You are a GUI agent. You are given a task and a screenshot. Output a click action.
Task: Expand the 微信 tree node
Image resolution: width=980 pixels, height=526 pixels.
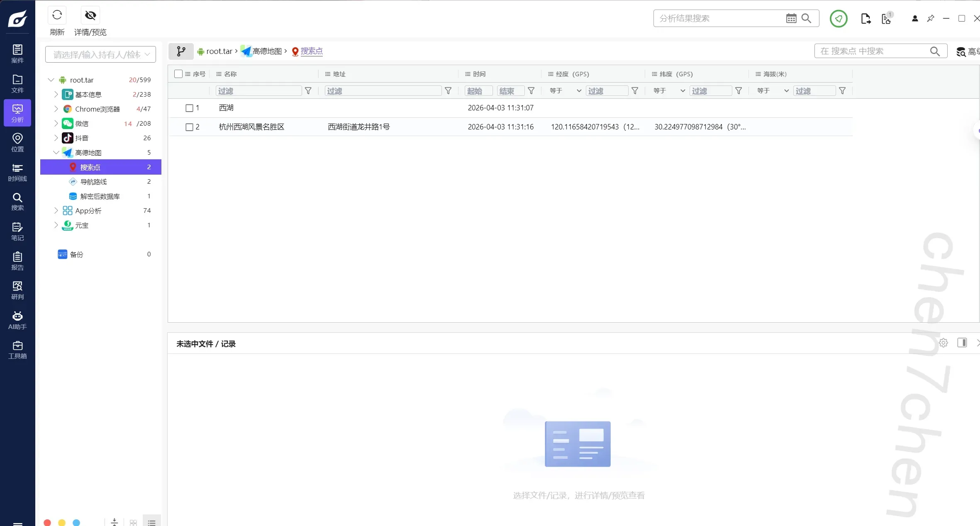(x=56, y=124)
